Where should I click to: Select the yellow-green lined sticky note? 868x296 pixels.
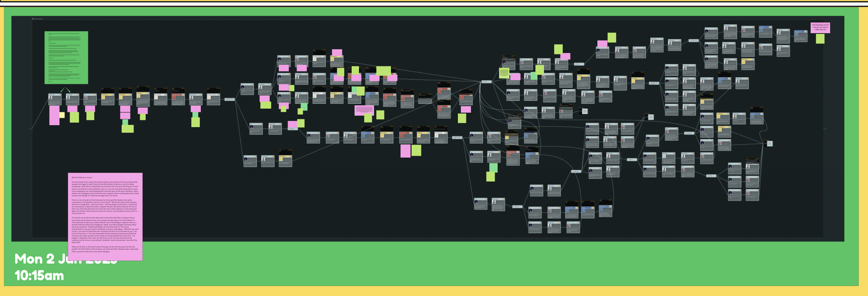504,73
